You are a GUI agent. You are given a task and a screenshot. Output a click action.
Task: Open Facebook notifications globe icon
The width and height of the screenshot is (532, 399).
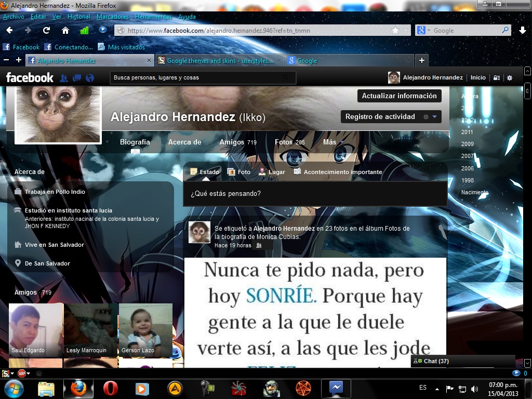tap(90, 78)
